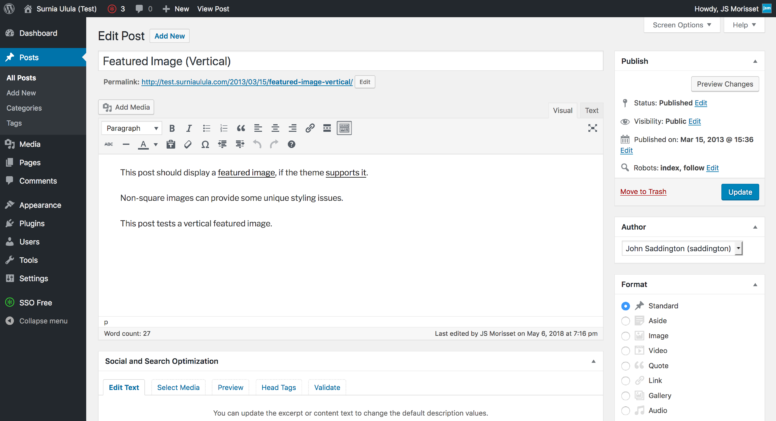776x421 pixels.
Task: Expand the Help panel
Action: tap(744, 25)
